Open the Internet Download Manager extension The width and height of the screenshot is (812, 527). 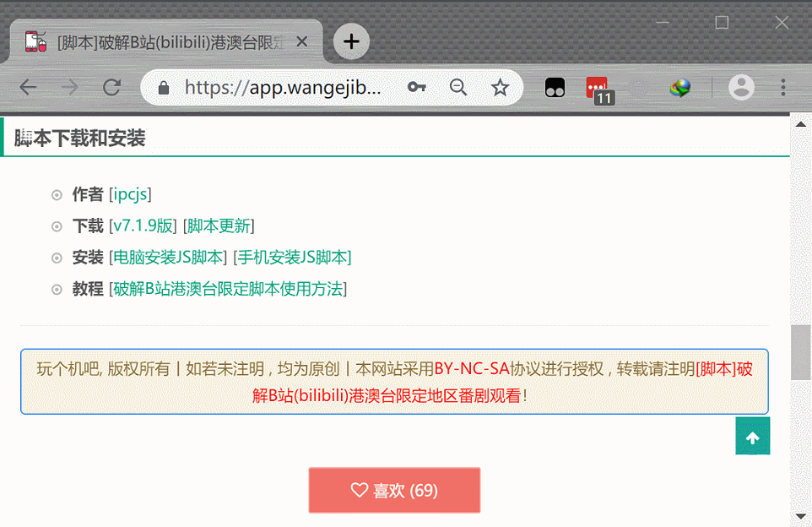click(x=680, y=88)
